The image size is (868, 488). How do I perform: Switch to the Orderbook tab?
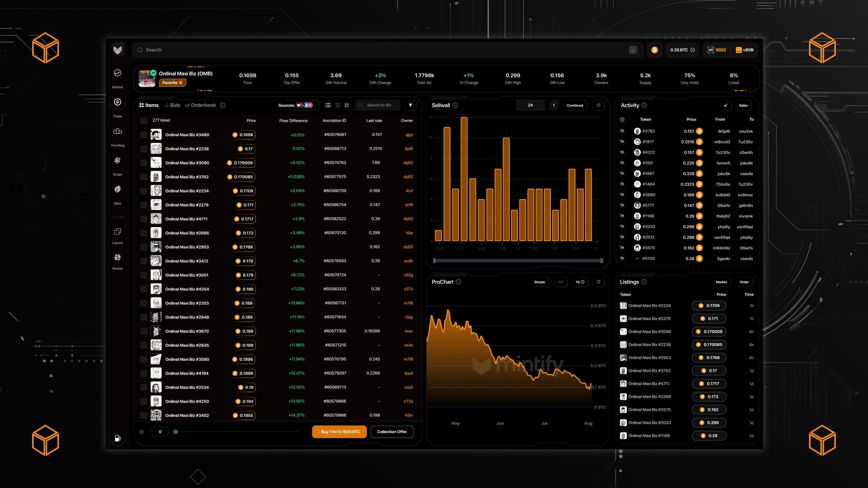click(201, 105)
